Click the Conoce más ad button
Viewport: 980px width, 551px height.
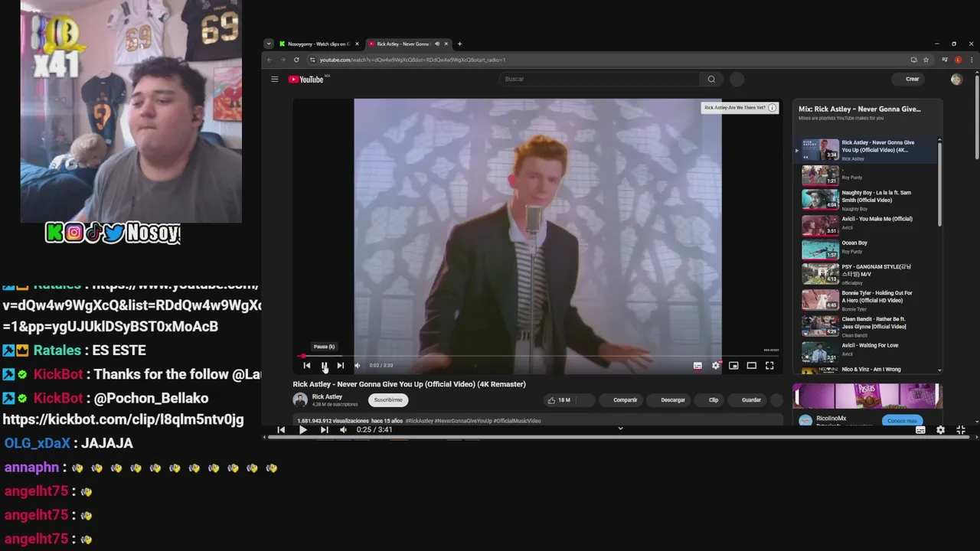coord(902,420)
